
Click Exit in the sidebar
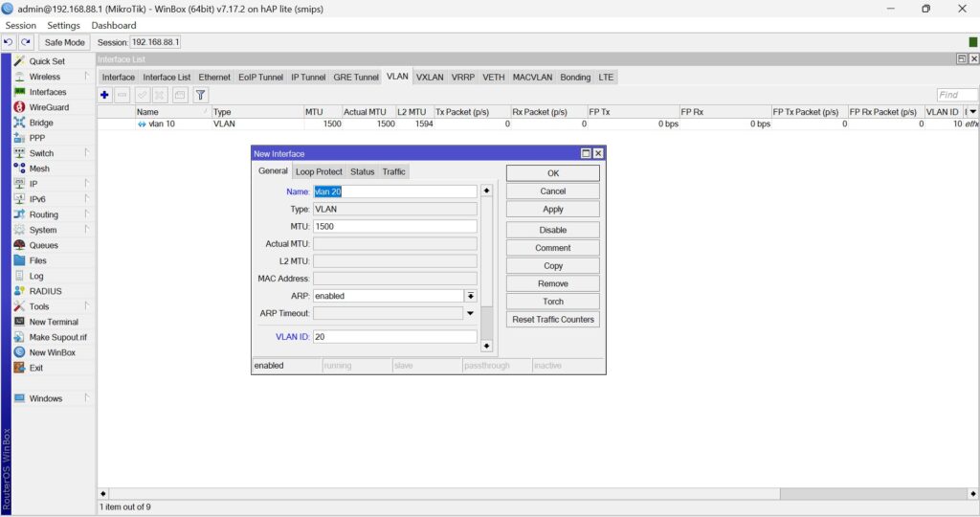tap(35, 368)
